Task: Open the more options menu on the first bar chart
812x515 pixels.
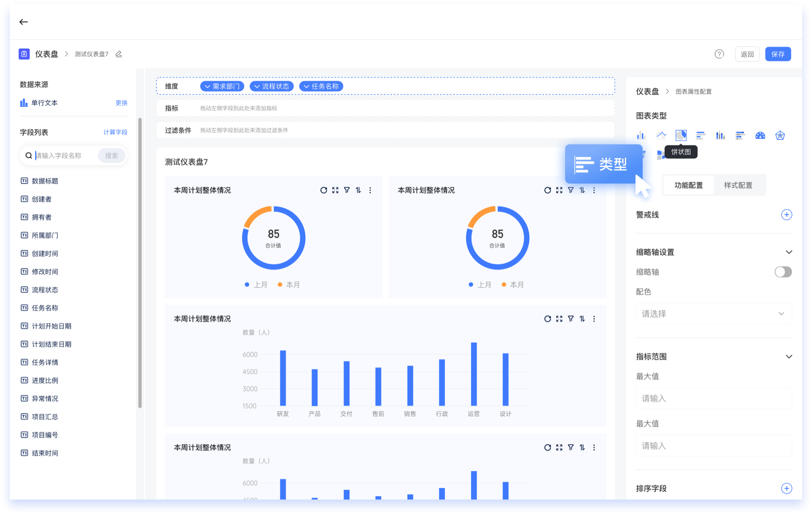Action: coord(594,319)
